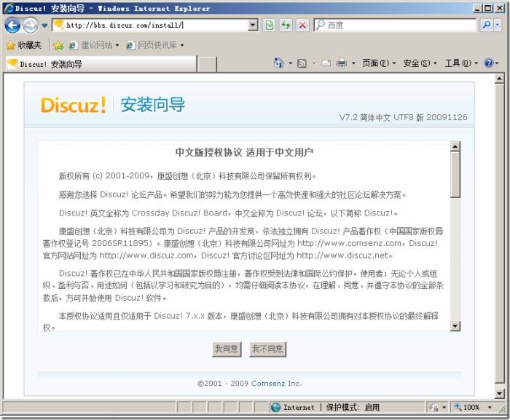Image resolution: width=510 pixels, height=420 pixels.
Task: Click the Discuz! logo
Action: coord(73,105)
